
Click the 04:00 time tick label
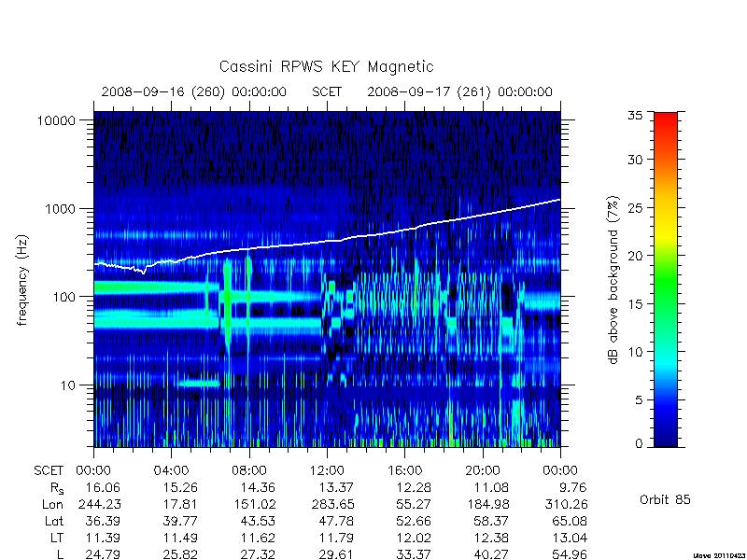(x=171, y=471)
